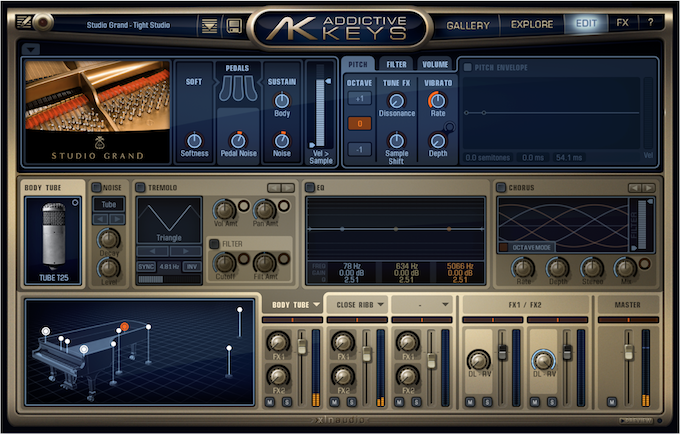
Task: Click the Dissonance knob
Action: (396, 101)
